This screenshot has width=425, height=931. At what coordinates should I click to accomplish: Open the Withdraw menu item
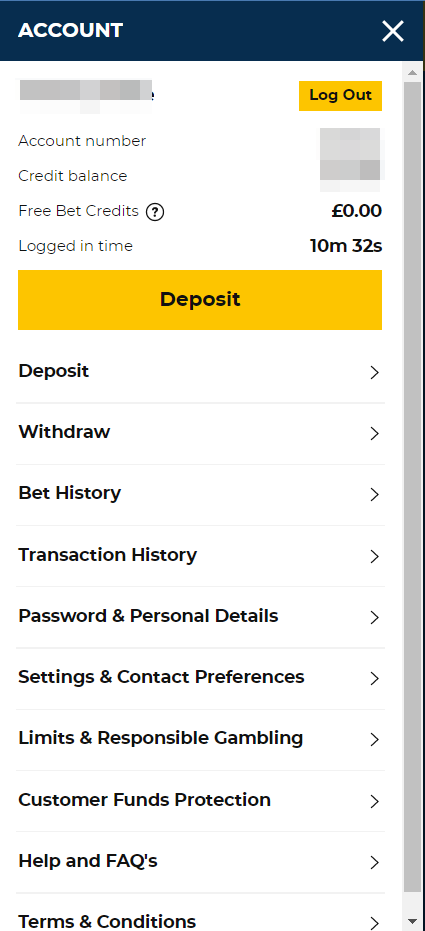(200, 433)
